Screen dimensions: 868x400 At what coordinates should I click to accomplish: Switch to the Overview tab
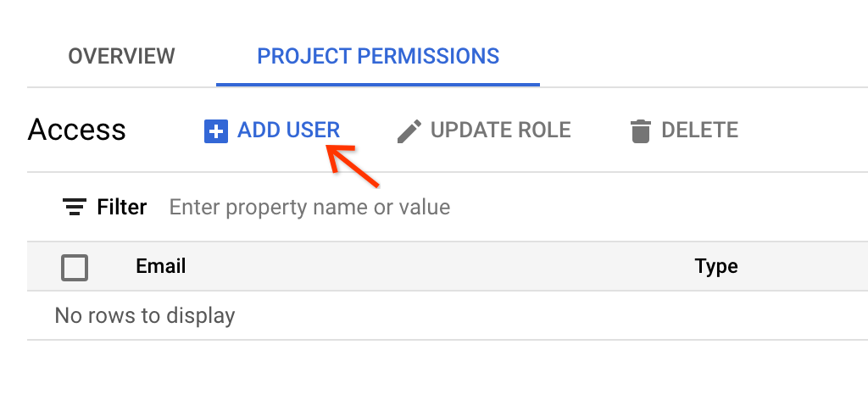coord(121,57)
